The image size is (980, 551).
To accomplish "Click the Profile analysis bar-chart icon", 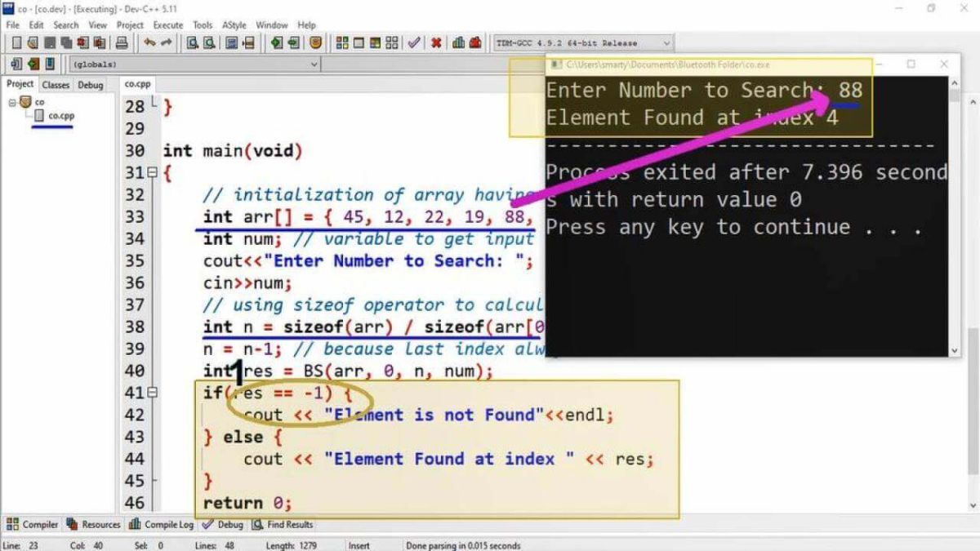I will (x=458, y=42).
